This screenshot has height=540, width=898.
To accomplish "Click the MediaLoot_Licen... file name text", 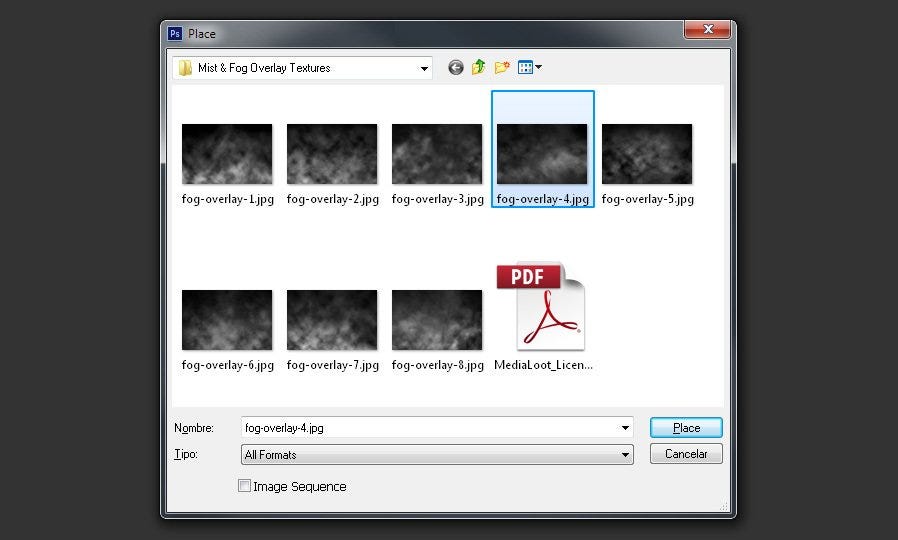I will (543, 365).
